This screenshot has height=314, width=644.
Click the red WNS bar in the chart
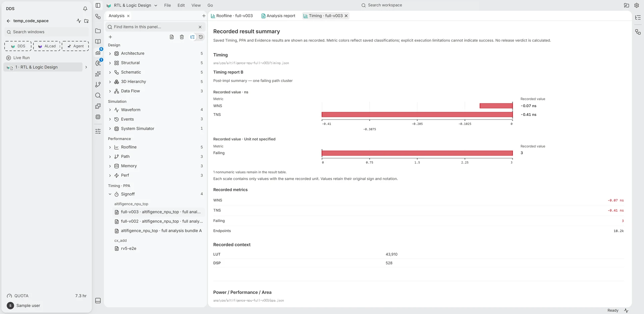coord(496,106)
